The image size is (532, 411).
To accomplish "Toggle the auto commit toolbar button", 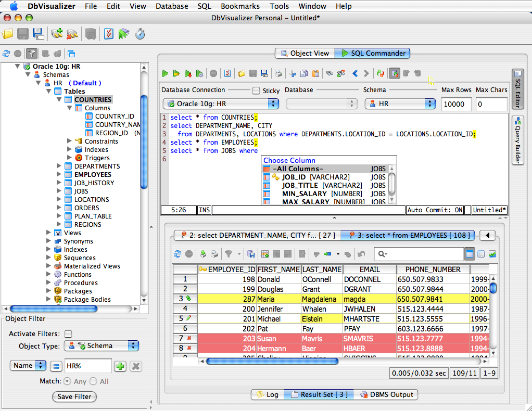I will pos(394,73).
